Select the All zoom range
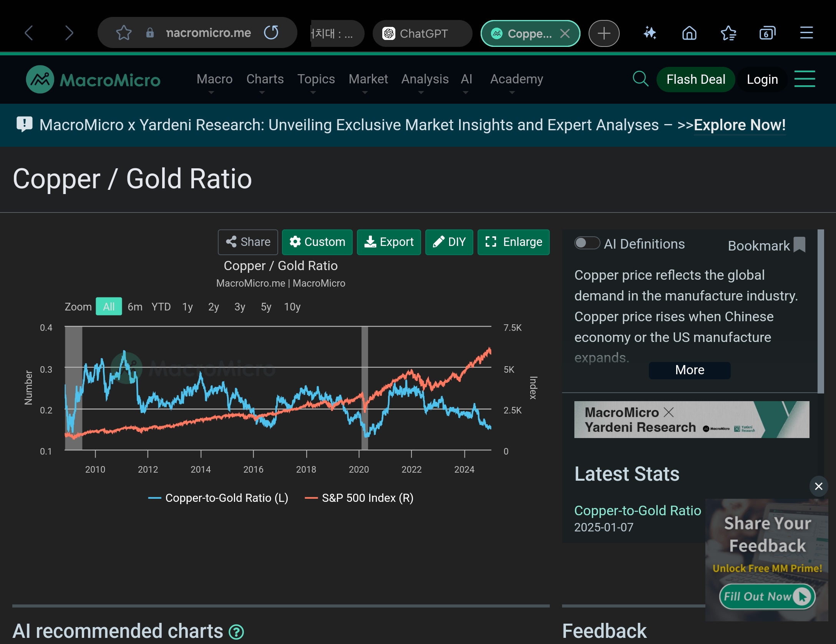The image size is (836, 644). 109,307
